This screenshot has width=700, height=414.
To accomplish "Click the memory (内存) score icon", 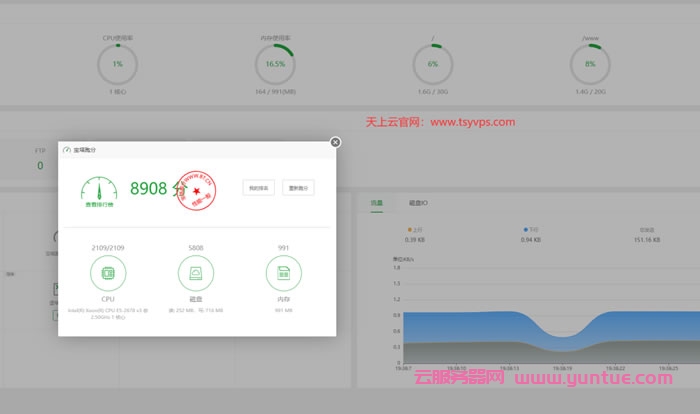I will [284, 272].
